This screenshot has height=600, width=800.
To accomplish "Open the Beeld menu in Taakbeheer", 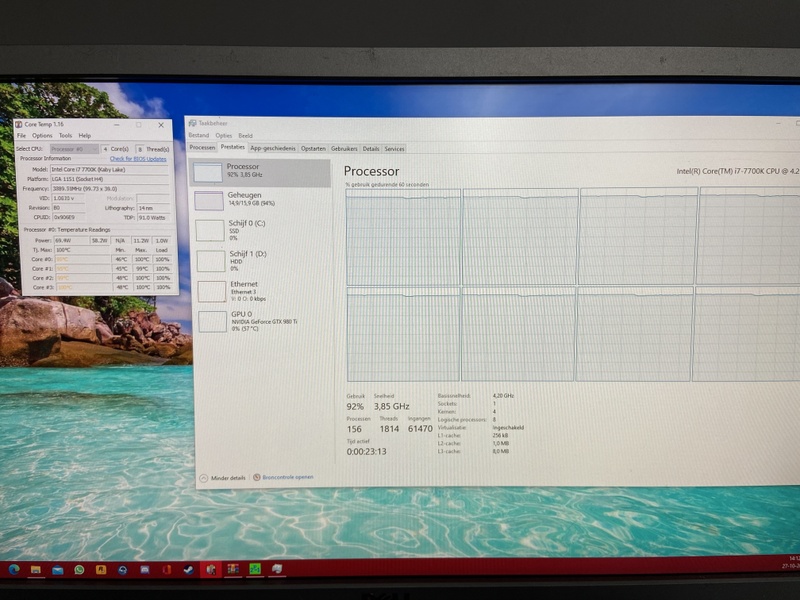I will (x=245, y=136).
